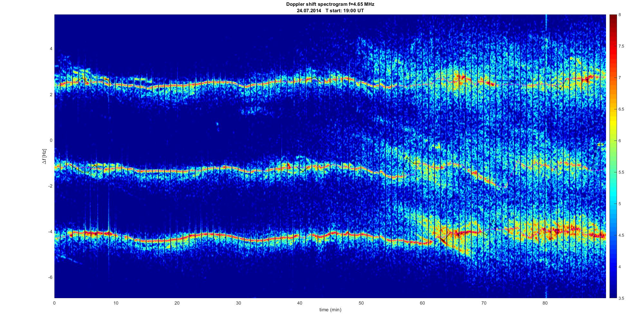Click colorbar tick label '5.5'
Screen dimensions: 644x320
pos(621,172)
